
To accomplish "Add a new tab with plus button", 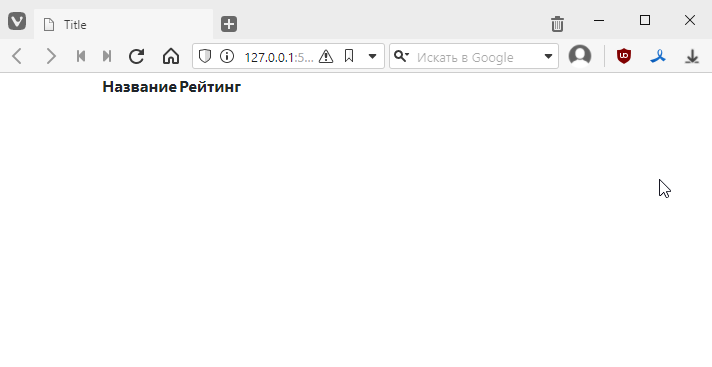I will pos(229,24).
